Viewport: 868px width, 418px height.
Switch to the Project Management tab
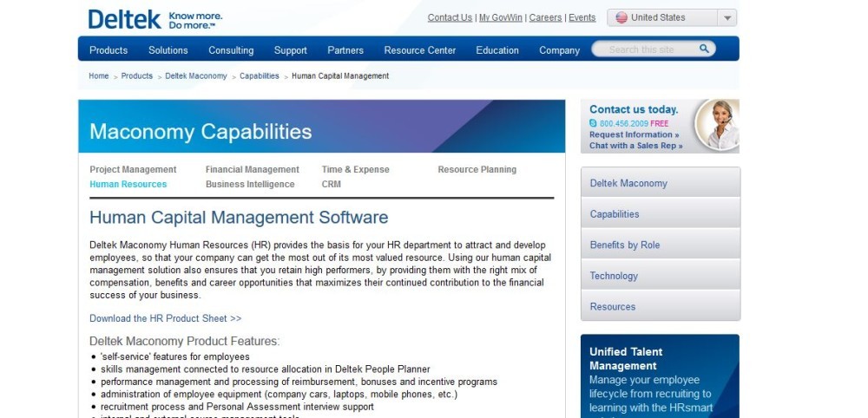point(133,170)
